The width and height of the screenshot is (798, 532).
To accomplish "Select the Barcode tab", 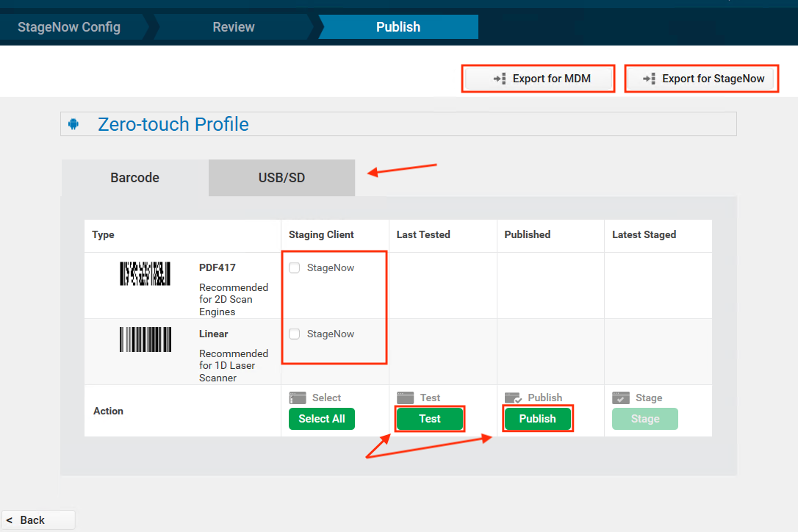I will 135,178.
